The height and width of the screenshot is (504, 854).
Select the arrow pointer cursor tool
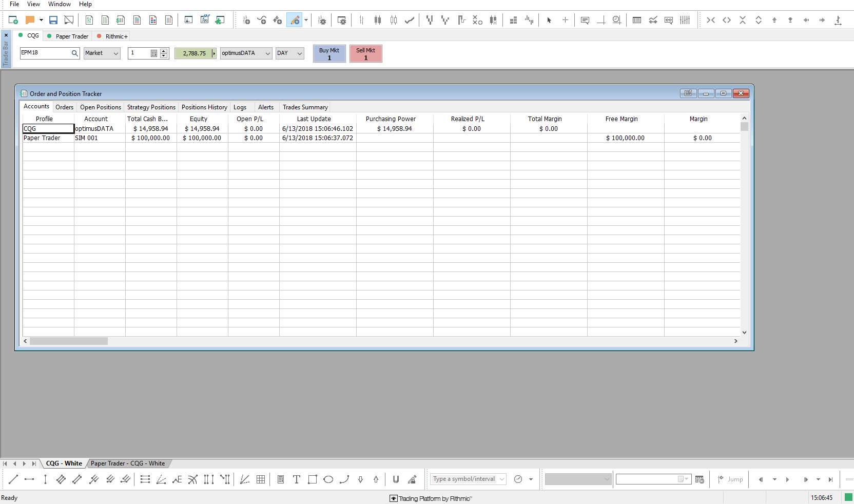pyautogui.click(x=549, y=20)
